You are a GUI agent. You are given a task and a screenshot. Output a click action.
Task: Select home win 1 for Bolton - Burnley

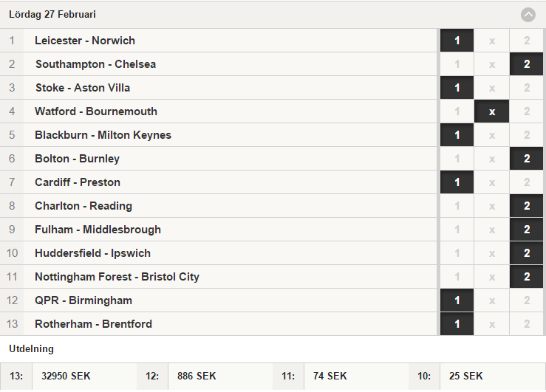[457, 159]
